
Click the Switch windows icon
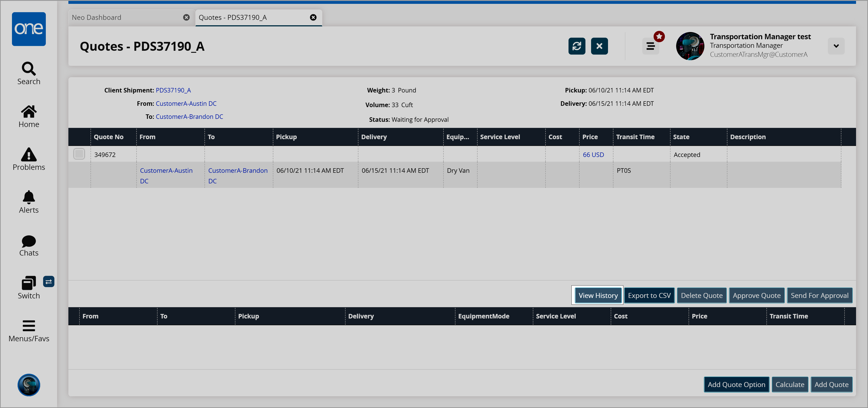pos(29,283)
